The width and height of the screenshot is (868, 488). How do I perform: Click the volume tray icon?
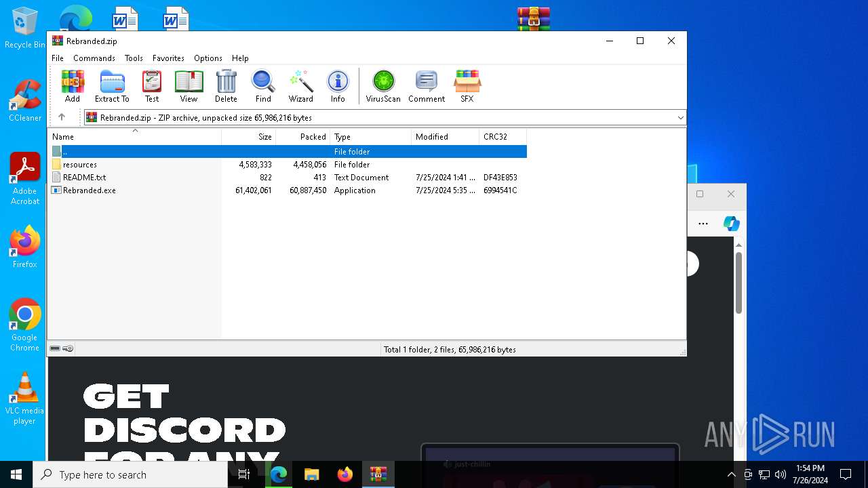[781, 474]
